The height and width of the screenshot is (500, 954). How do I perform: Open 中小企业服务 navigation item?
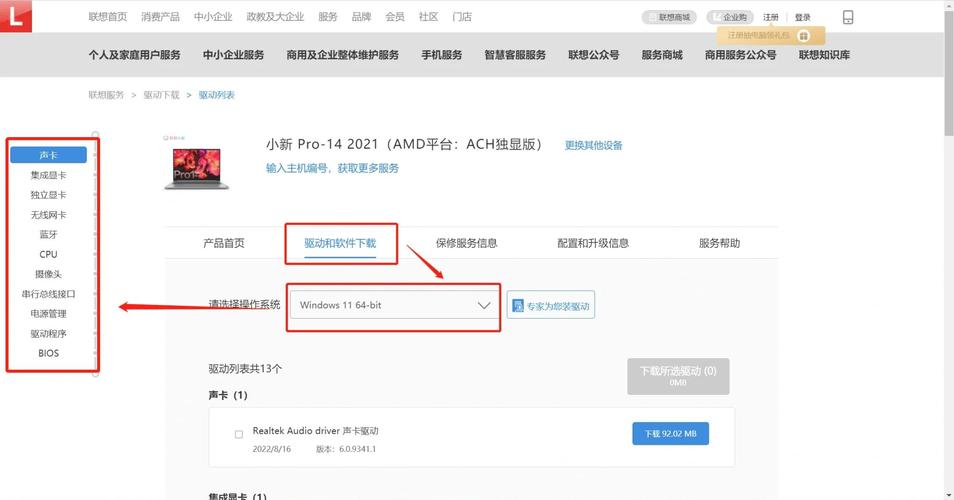click(x=234, y=55)
